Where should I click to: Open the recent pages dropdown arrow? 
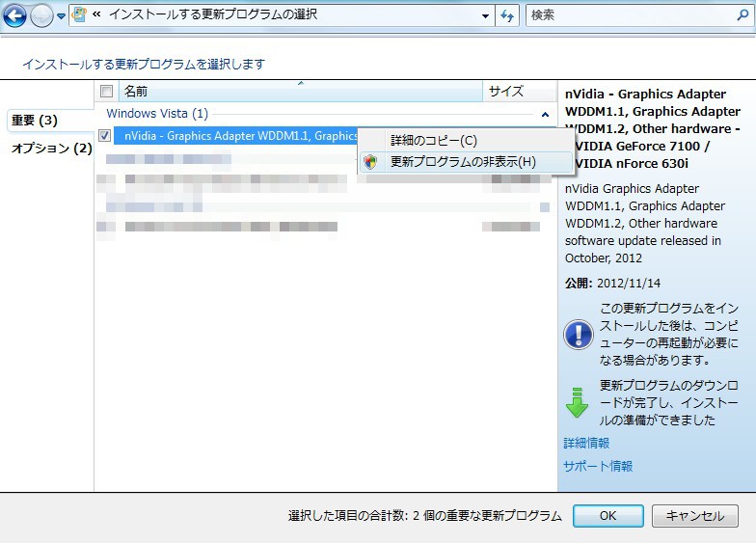[61, 16]
